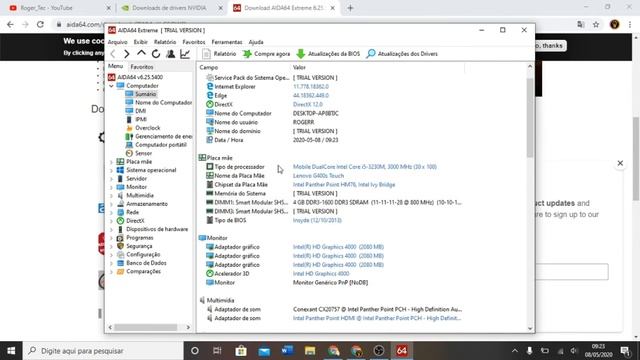Switch to the Menu tab in sidebar

[x=116, y=66]
